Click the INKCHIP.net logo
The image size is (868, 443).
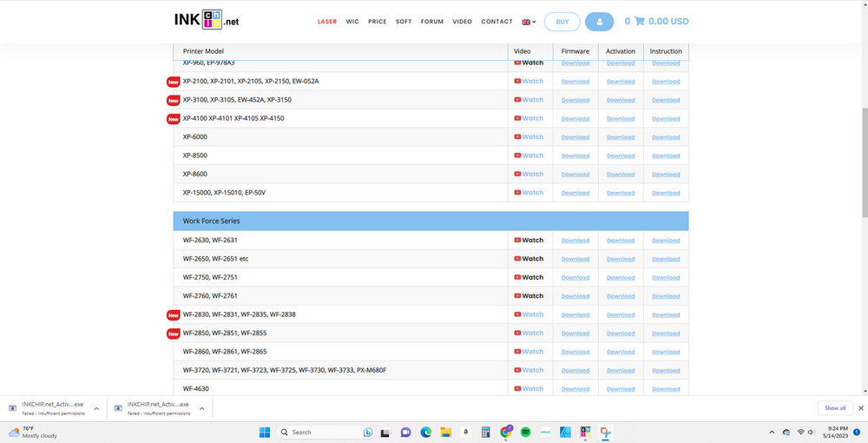point(207,19)
